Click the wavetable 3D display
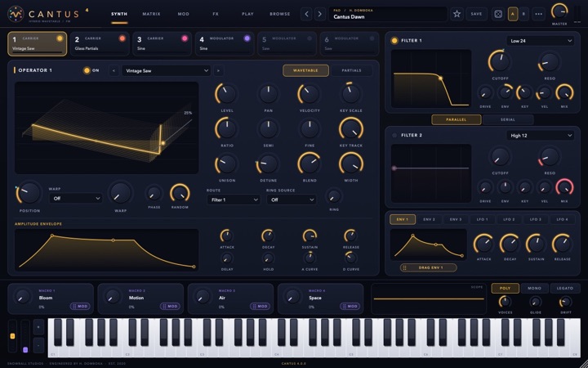Image resolution: width=588 pixels, height=368 pixels. (x=107, y=128)
